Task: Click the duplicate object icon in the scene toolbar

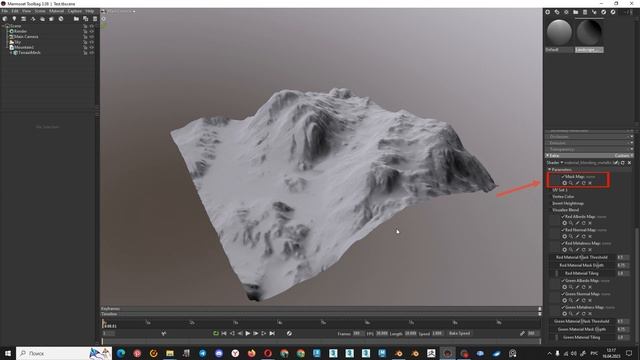Action: [x=85, y=19]
